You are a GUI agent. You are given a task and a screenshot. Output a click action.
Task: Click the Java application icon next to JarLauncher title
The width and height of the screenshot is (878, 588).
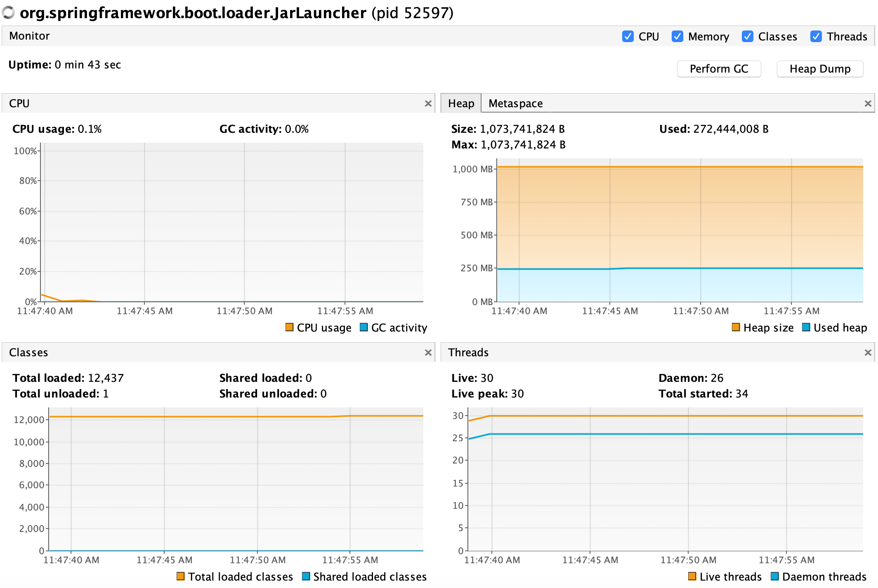(8, 13)
